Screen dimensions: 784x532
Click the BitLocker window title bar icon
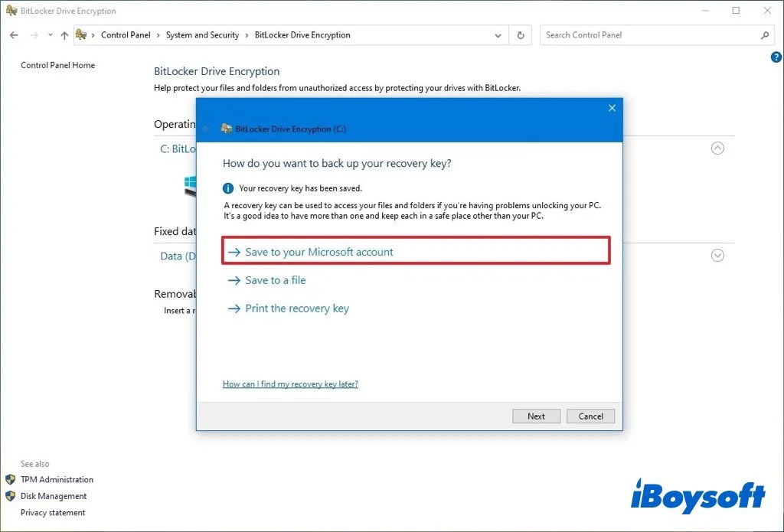(11, 11)
